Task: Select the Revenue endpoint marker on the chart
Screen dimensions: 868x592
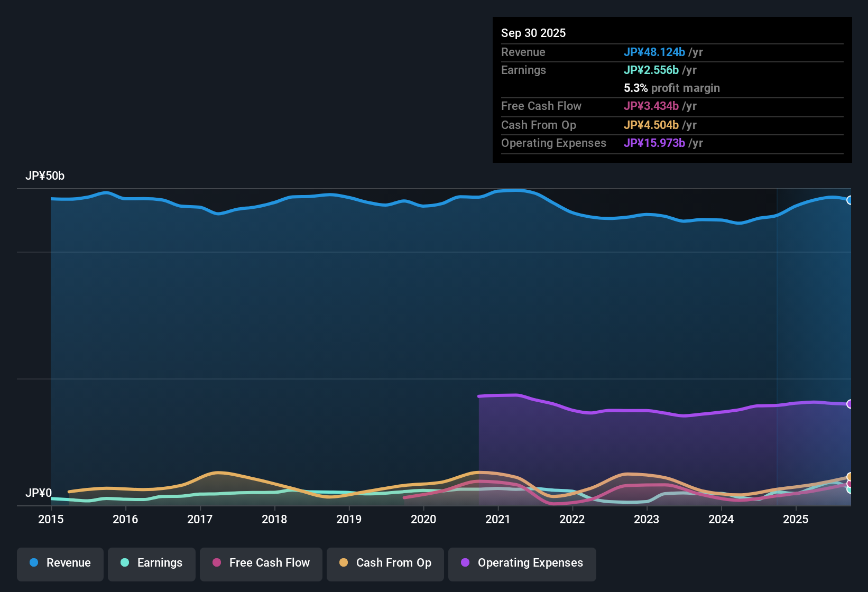Action: [x=850, y=199]
